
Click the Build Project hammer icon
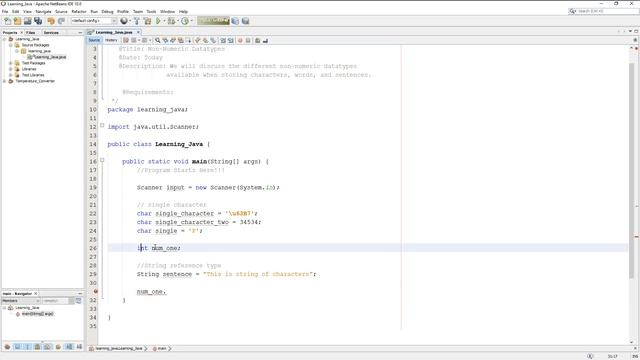pos(137,21)
